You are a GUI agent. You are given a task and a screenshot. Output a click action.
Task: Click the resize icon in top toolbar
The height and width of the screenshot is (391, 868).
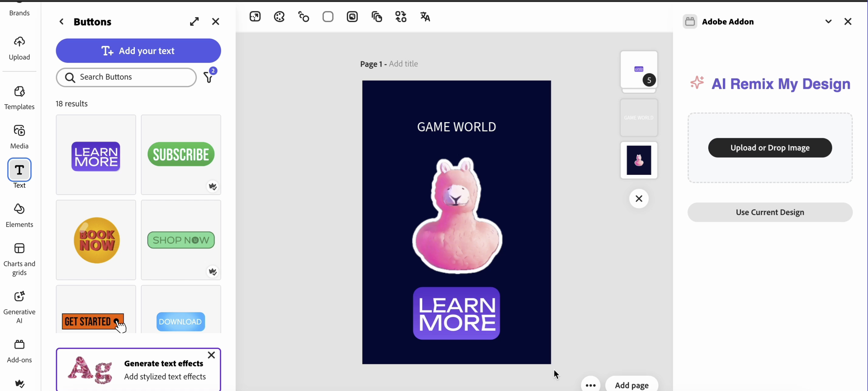[x=255, y=16]
